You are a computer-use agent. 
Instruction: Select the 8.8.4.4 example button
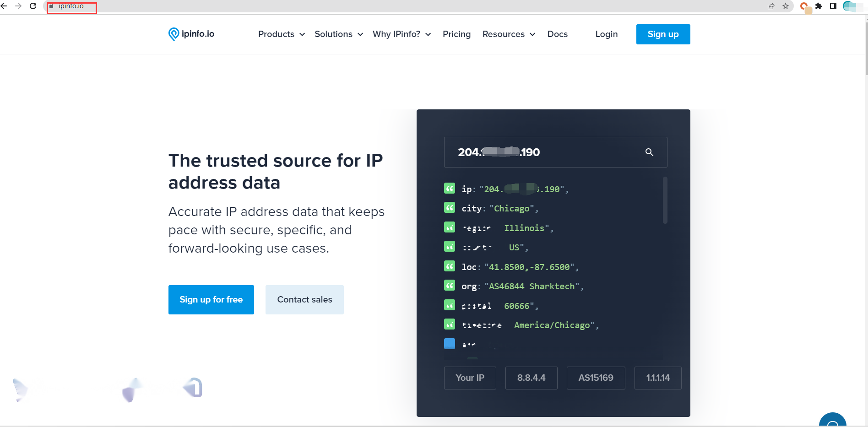pos(531,378)
